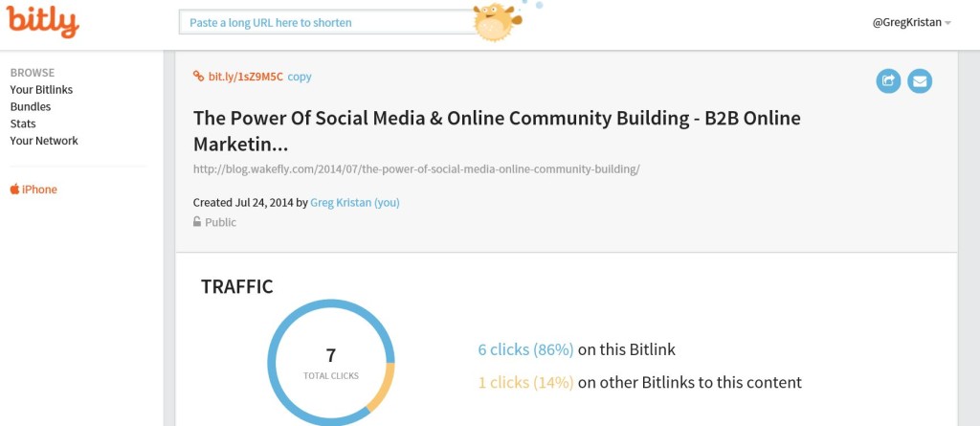The width and height of the screenshot is (980, 426).
Task: Go to Bundles in the sidebar
Action: point(31,106)
